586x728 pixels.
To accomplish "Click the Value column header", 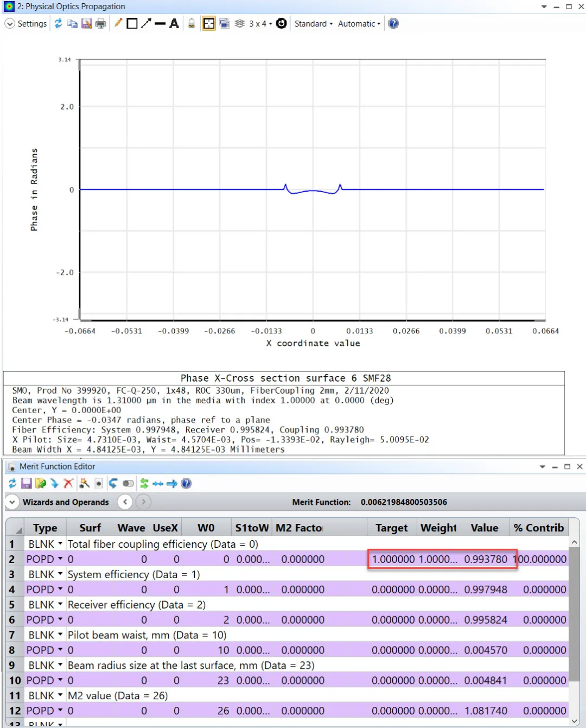I will click(484, 528).
